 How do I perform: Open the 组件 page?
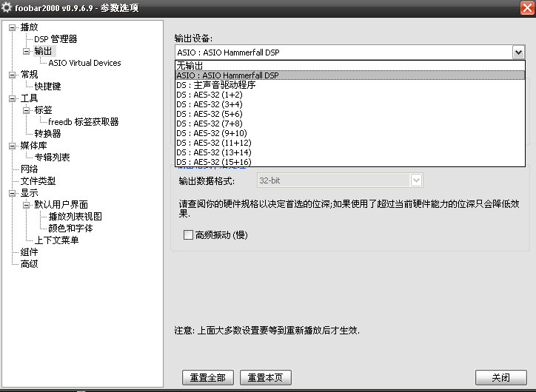tap(29, 252)
